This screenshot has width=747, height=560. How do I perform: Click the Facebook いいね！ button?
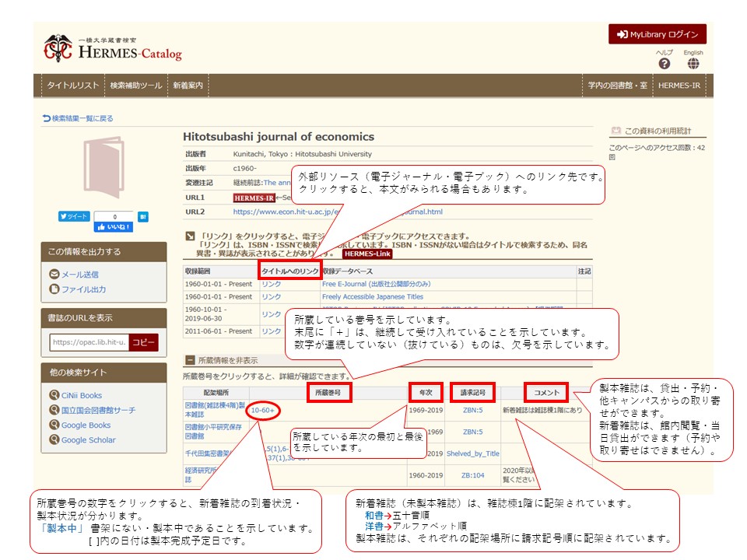[x=114, y=227]
